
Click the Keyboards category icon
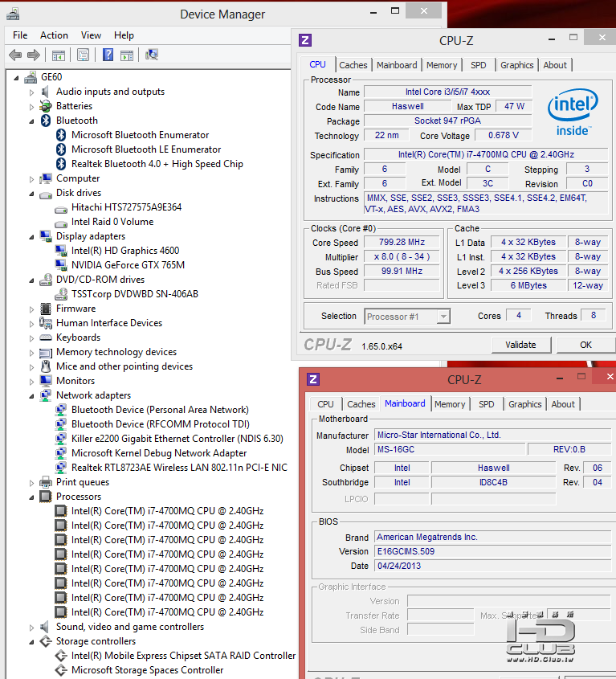click(x=46, y=337)
